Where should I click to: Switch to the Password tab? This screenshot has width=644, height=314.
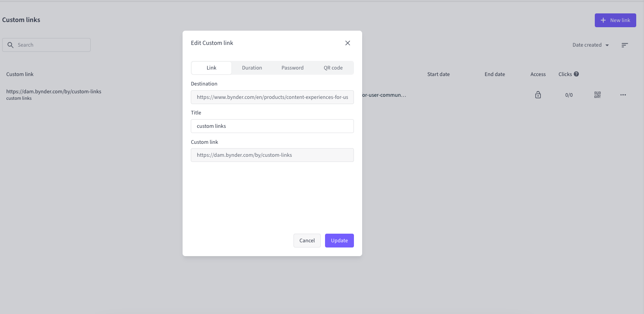(293, 68)
